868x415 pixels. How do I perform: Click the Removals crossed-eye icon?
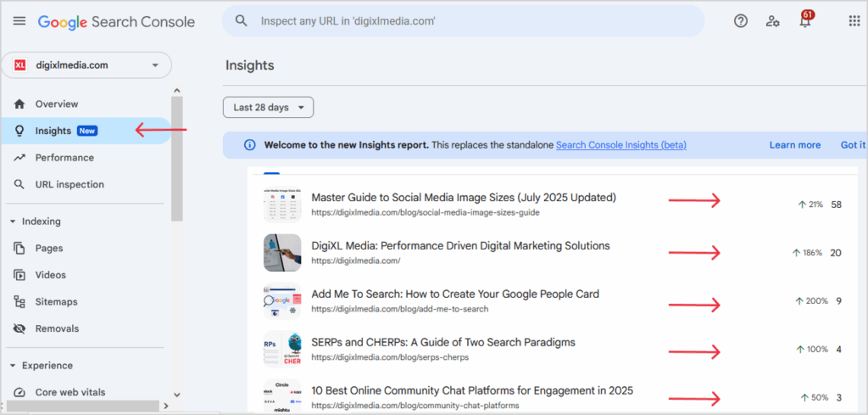pyautogui.click(x=19, y=328)
